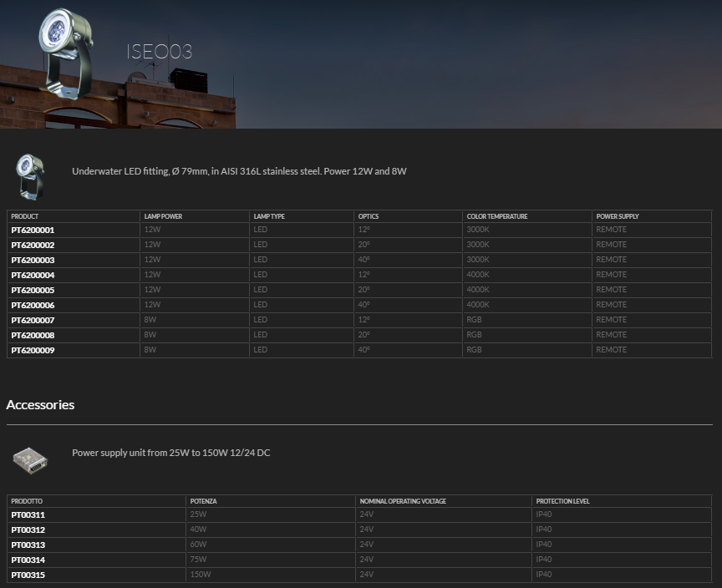The height and width of the screenshot is (588, 722).
Task: Click the Color Temperature column header
Action: click(497, 216)
